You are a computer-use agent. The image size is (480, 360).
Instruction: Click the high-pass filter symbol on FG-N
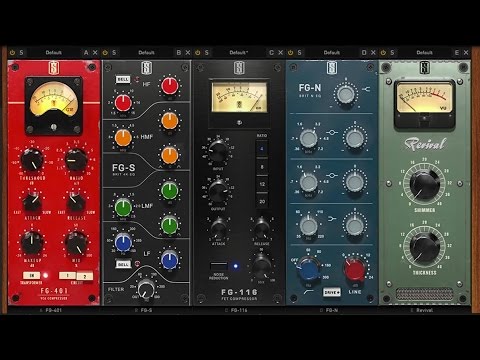coord(309,292)
